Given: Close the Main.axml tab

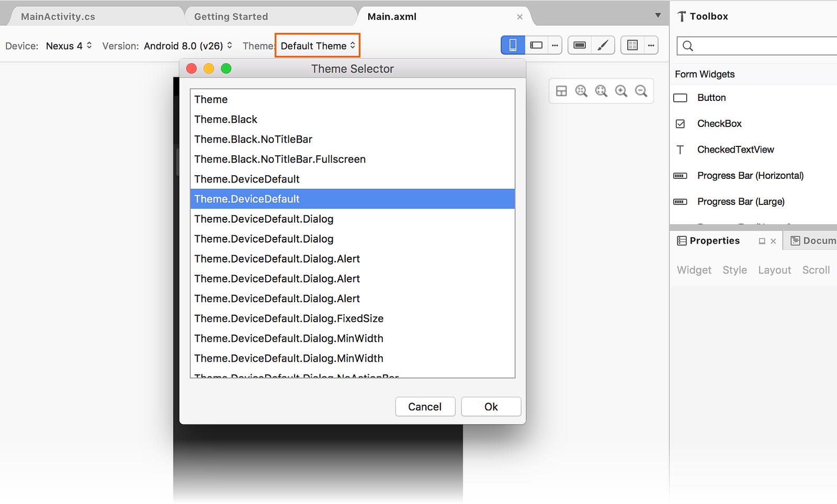Looking at the screenshot, I should [519, 17].
